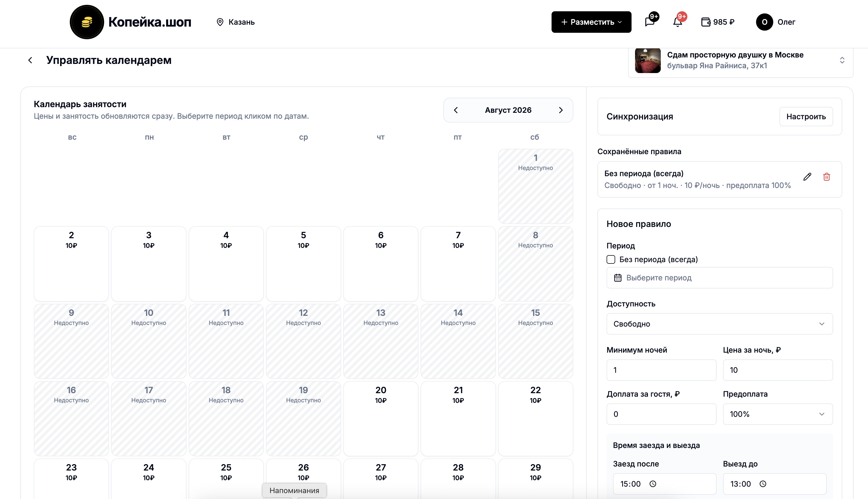Click the calendar icon in Выберите период field

point(618,278)
